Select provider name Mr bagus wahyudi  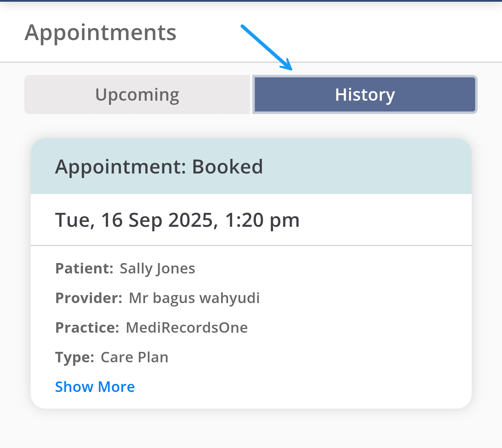pos(194,298)
